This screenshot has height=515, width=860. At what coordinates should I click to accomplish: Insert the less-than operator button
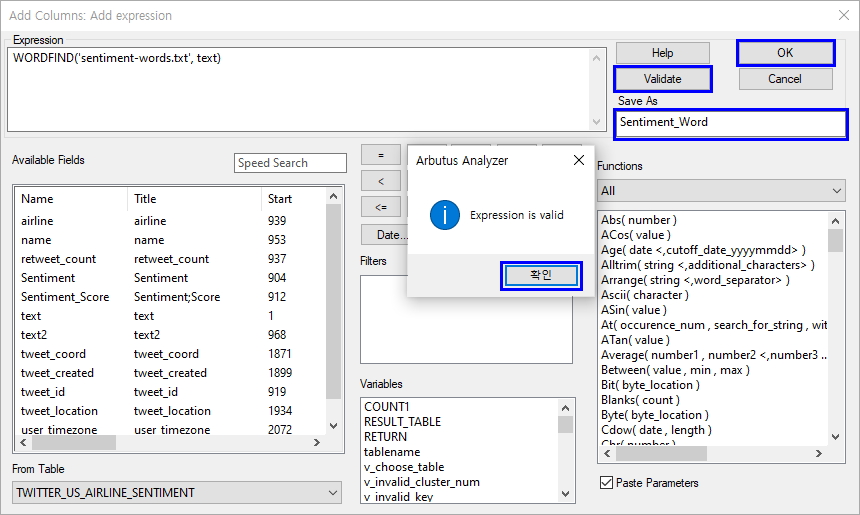[x=381, y=181]
